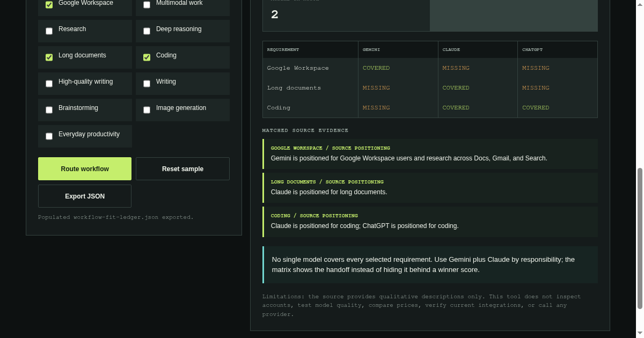The height and width of the screenshot is (338, 644).
Task: Check the Multimodal work checkbox
Action: coord(147,5)
